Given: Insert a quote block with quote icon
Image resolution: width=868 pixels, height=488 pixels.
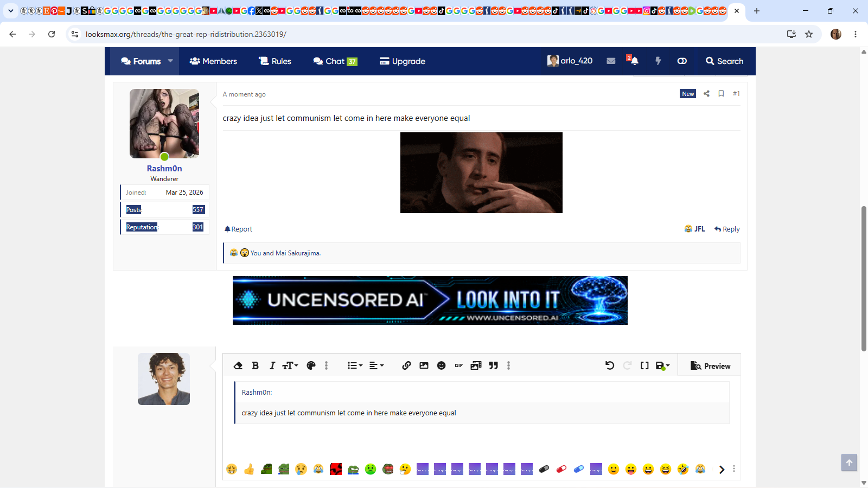Looking at the screenshot, I should 493,365.
